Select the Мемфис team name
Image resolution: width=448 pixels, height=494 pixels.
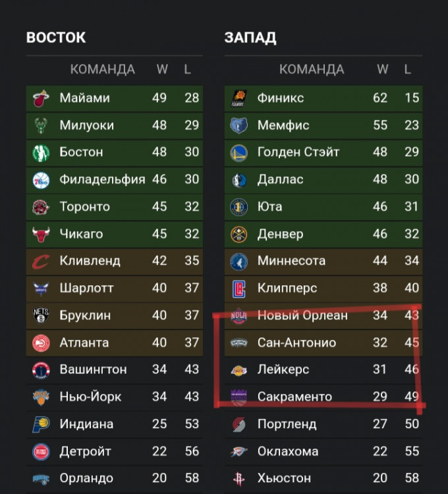(283, 125)
